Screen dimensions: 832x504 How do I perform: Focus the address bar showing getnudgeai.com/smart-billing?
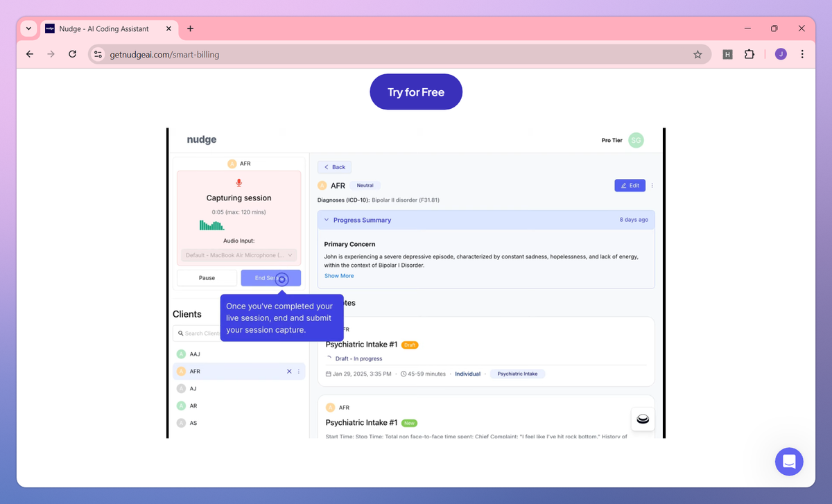[x=399, y=54]
